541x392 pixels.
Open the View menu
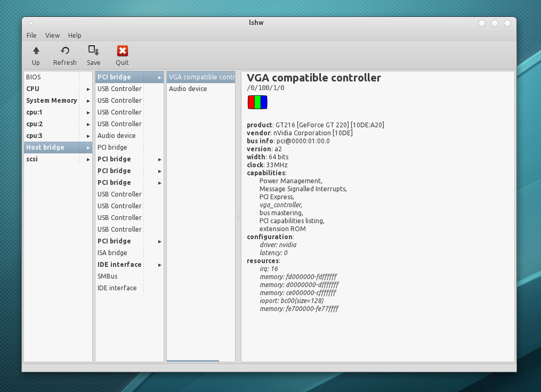click(52, 36)
